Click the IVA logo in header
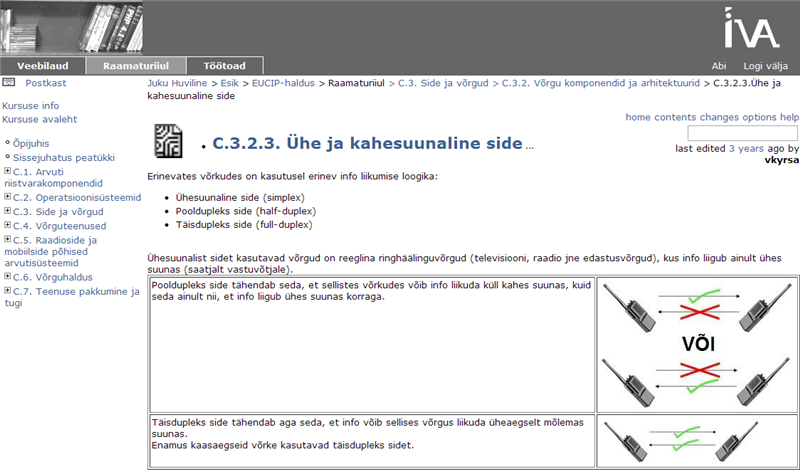Image resolution: width=800 pixels, height=476 pixels. 752,28
